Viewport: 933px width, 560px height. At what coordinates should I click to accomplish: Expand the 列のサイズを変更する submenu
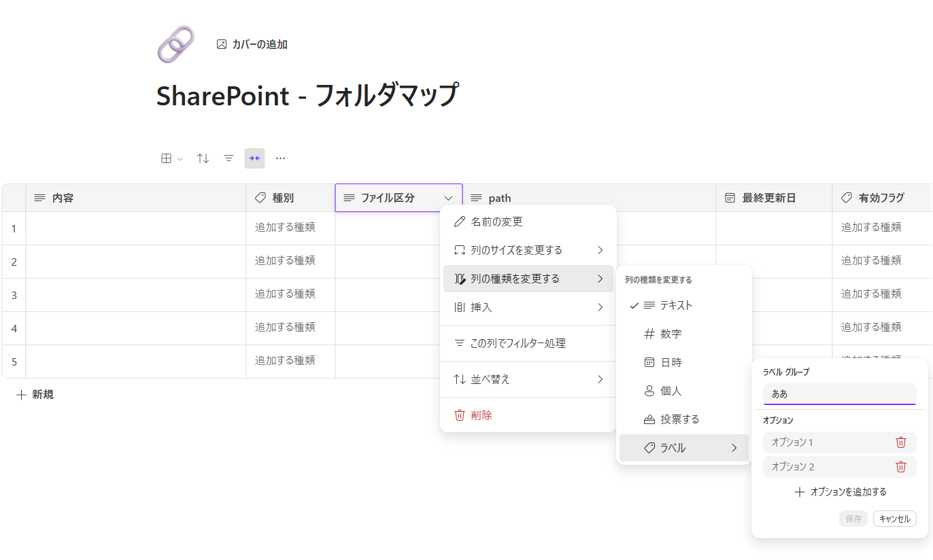(528, 250)
